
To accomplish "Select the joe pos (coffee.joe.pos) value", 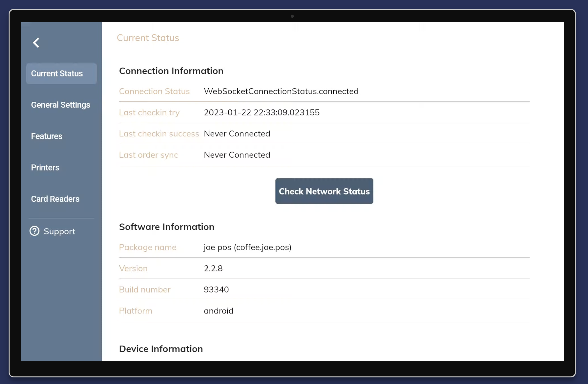I will click(248, 247).
